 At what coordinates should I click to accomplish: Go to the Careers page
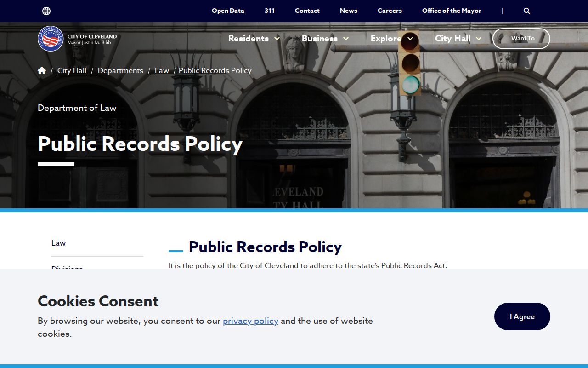click(390, 11)
